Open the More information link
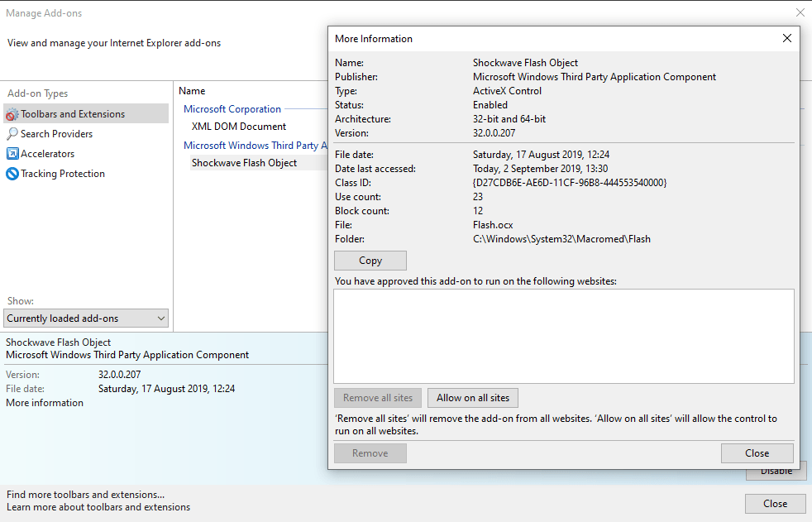Viewport: 812px width, 522px height. tap(45, 403)
